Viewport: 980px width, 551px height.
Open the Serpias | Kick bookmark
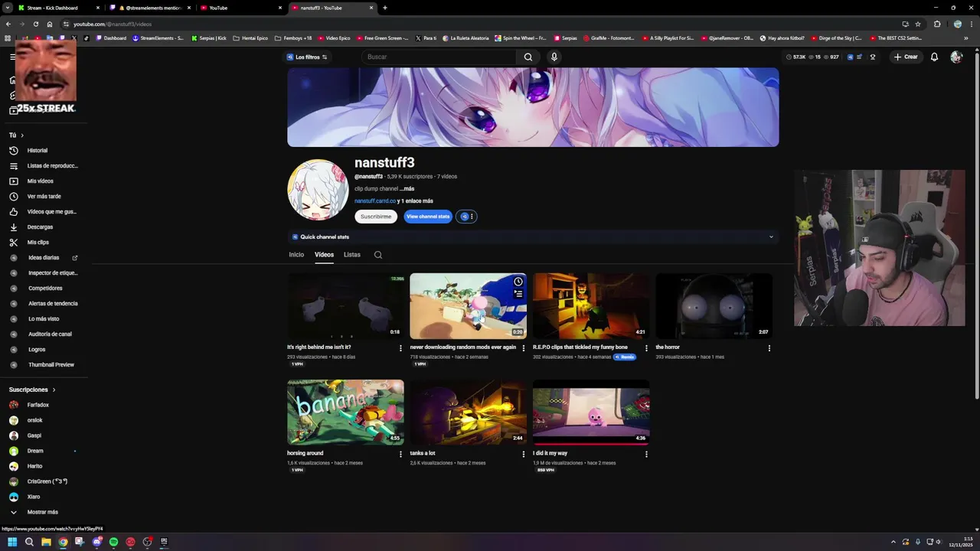pos(209,38)
